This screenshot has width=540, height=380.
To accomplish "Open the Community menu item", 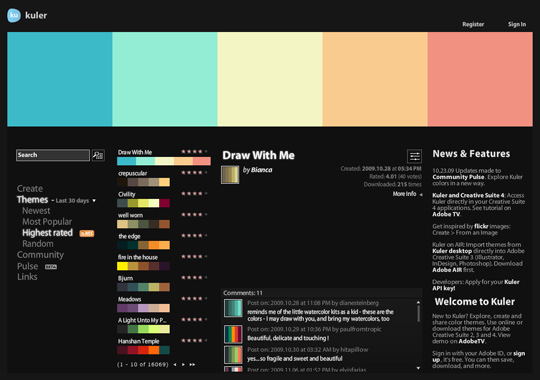I will pyautogui.click(x=40, y=255).
